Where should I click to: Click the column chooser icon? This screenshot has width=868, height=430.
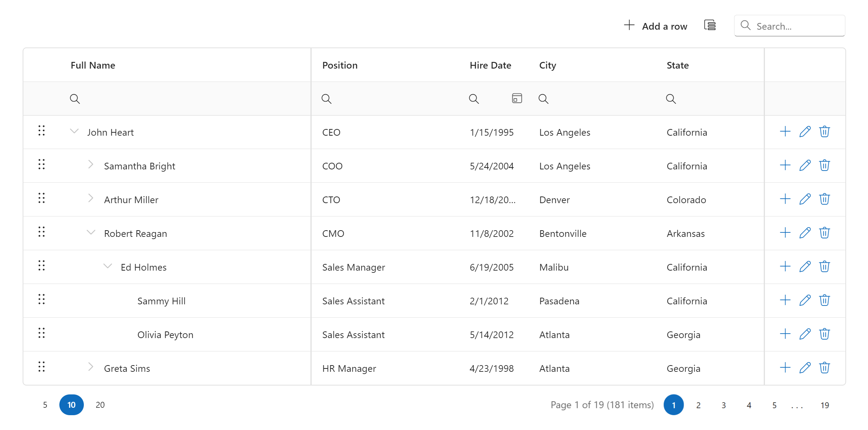pyautogui.click(x=710, y=26)
